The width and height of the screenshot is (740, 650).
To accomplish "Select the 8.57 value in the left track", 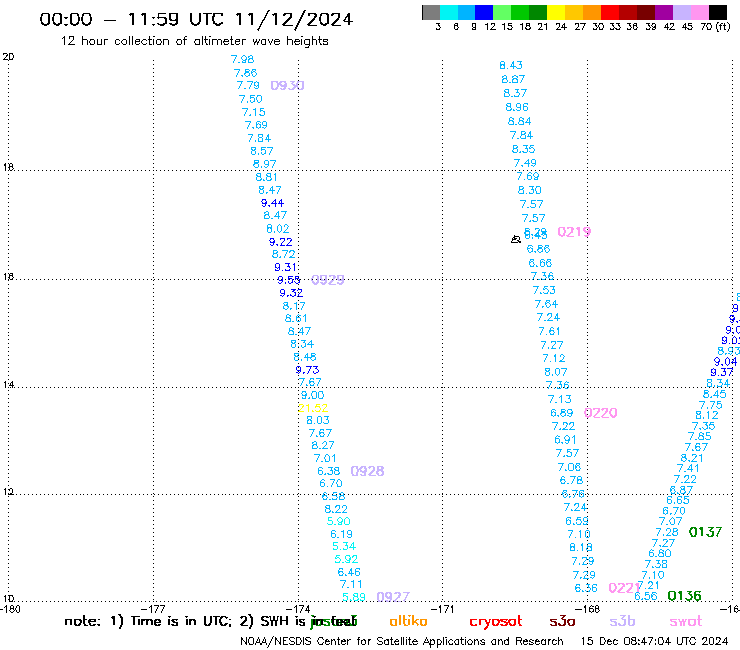I will [262, 151].
